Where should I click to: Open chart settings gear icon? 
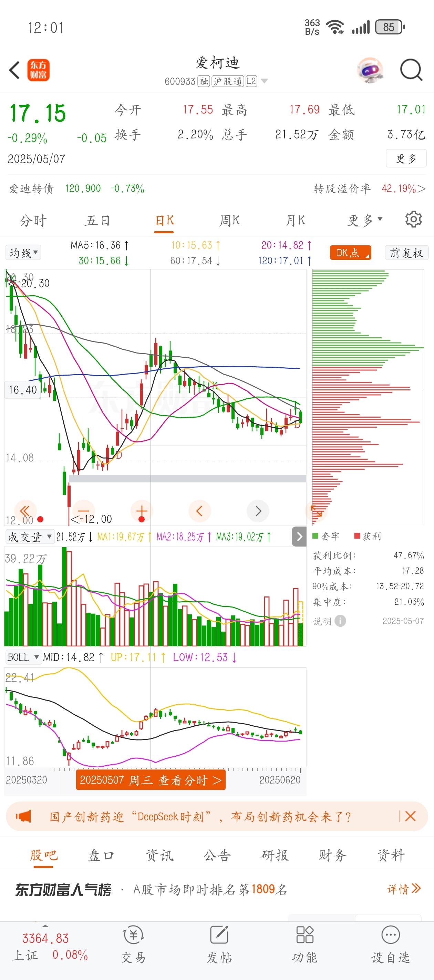tap(413, 220)
